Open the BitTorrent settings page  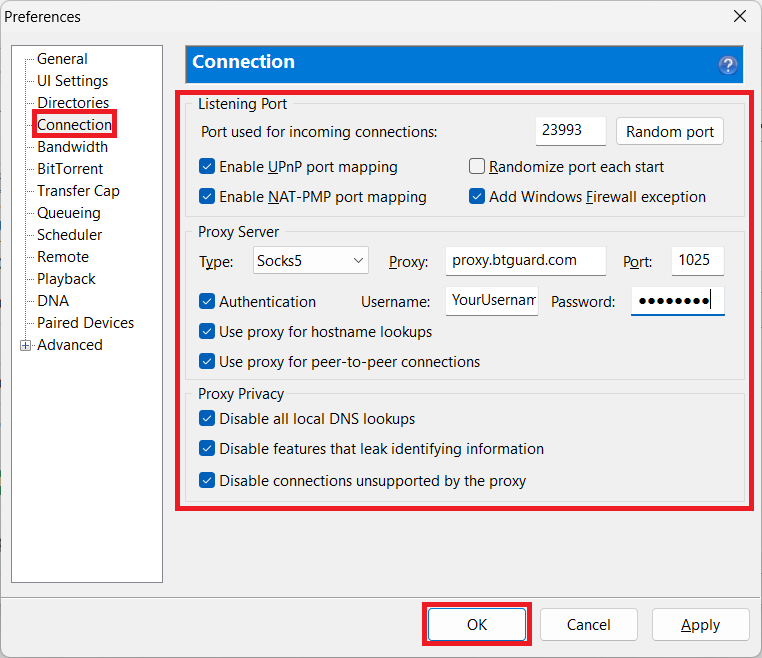70,169
